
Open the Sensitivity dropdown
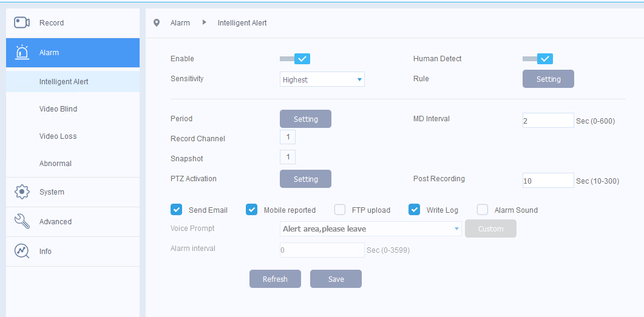click(322, 79)
